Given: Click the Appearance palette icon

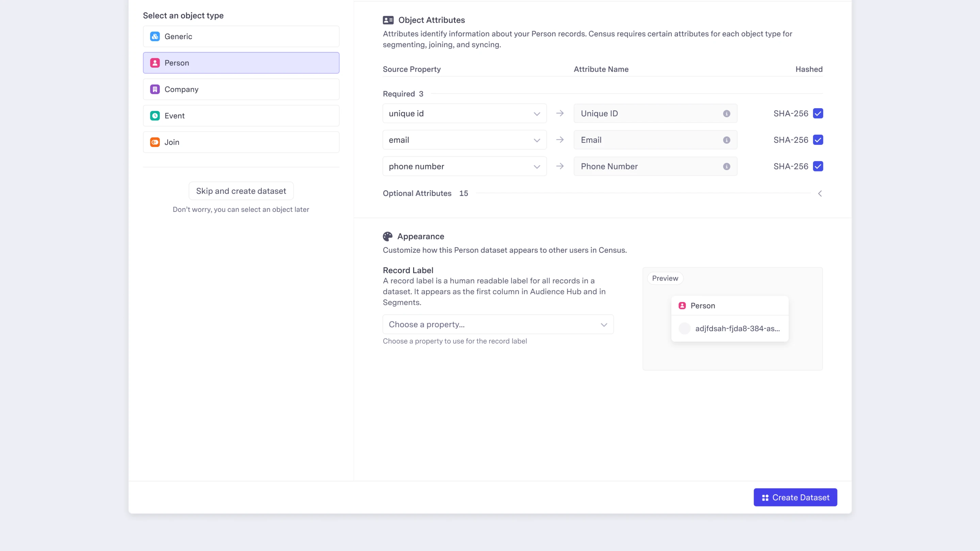Looking at the screenshot, I should (387, 236).
